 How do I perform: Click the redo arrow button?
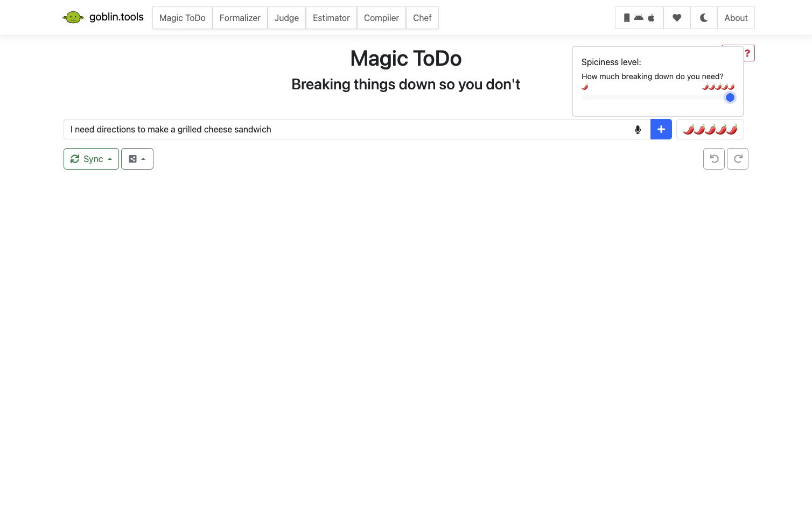point(738,159)
